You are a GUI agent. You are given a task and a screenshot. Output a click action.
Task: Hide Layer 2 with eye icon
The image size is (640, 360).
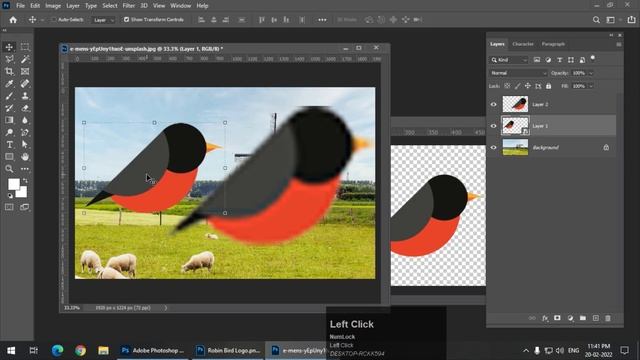(493, 104)
